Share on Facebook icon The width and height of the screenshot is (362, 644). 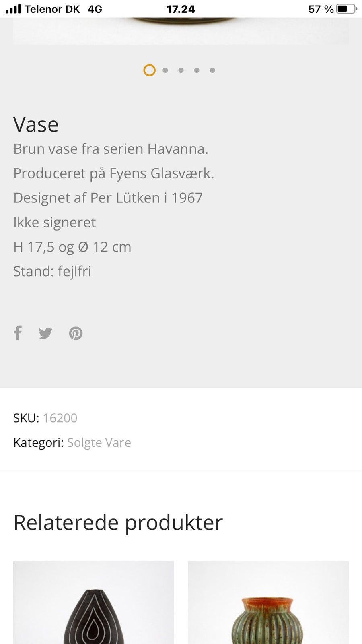tap(18, 333)
